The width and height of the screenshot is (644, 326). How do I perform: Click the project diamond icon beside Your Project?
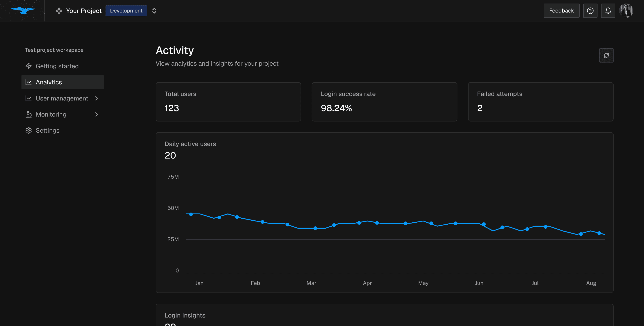pyautogui.click(x=59, y=11)
